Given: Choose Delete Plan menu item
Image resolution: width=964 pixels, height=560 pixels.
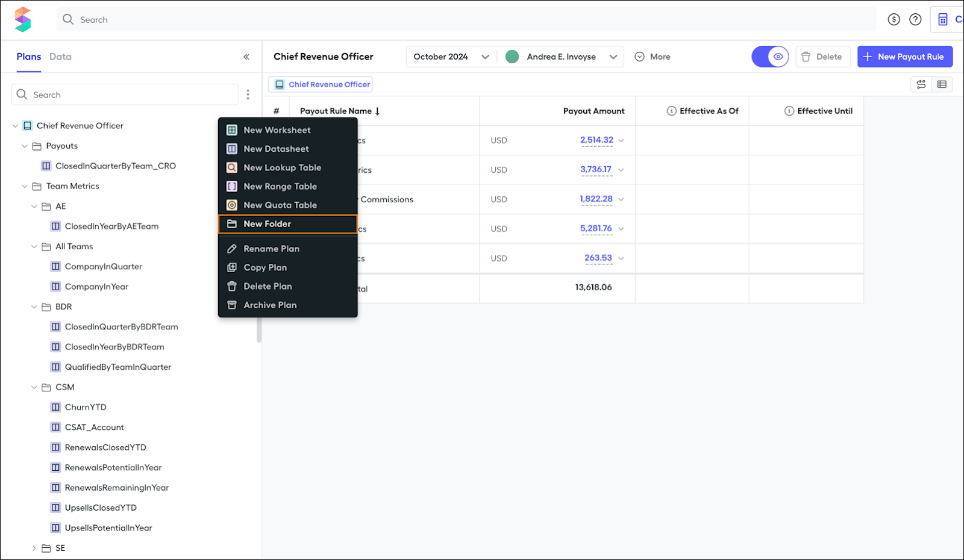Looking at the screenshot, I should point(288,286).
